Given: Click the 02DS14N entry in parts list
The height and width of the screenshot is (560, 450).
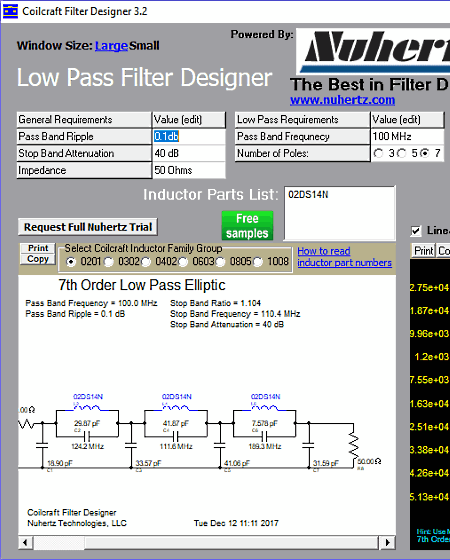Looking at the screenshot, I should tap(308, 195).
